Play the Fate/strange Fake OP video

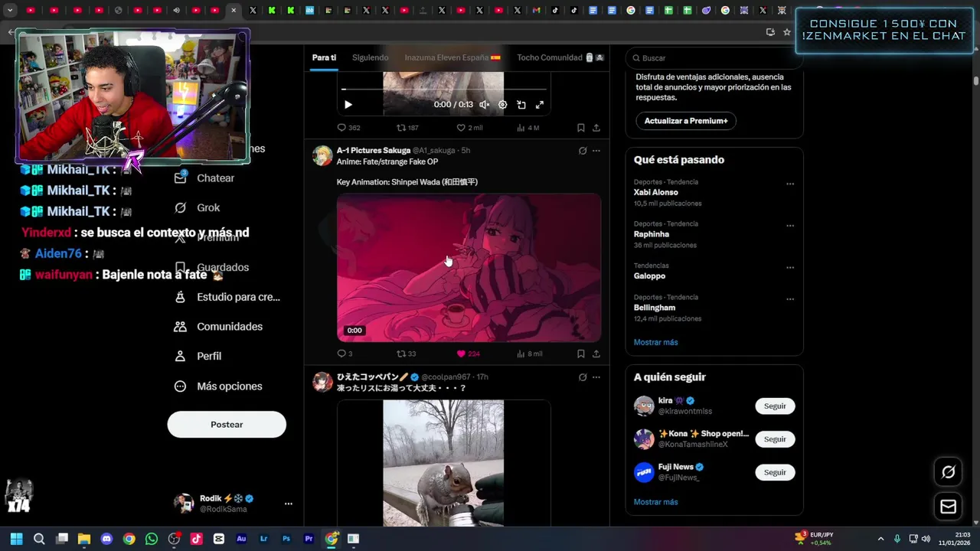[469, 268]
